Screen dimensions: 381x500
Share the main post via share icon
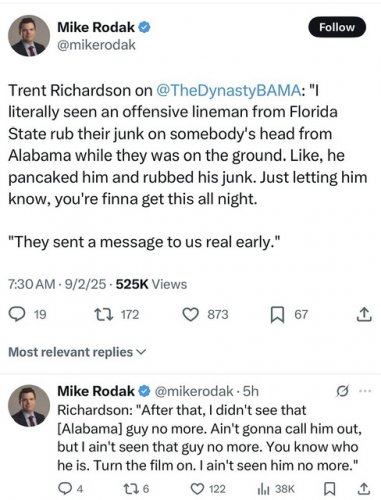tap(364, 314)
